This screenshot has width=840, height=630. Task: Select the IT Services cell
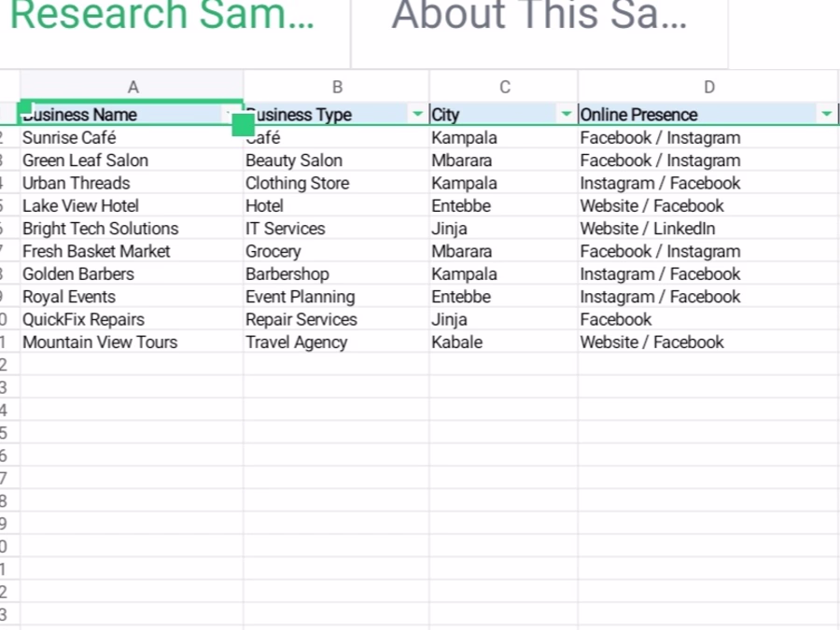click(336, 229)
